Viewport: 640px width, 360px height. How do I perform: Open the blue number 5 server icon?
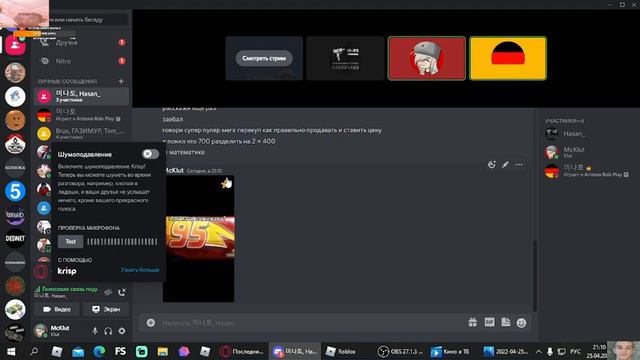coord(15,191)
